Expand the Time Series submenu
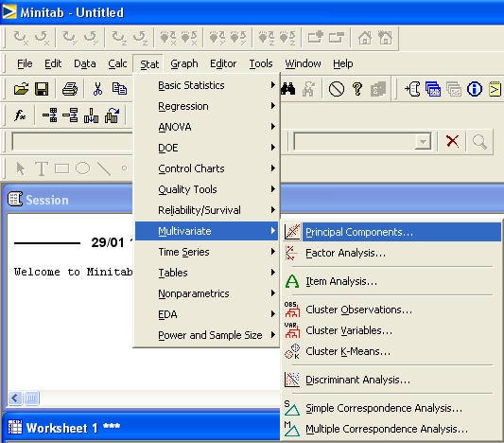504x443 pixels. pyautogui.click(x=206, y=252)
